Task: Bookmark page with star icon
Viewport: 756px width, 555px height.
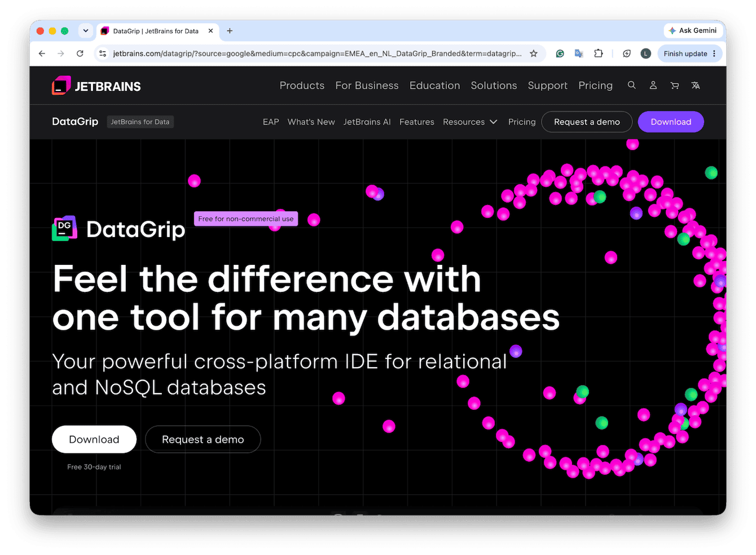Action: pos(533,54)
